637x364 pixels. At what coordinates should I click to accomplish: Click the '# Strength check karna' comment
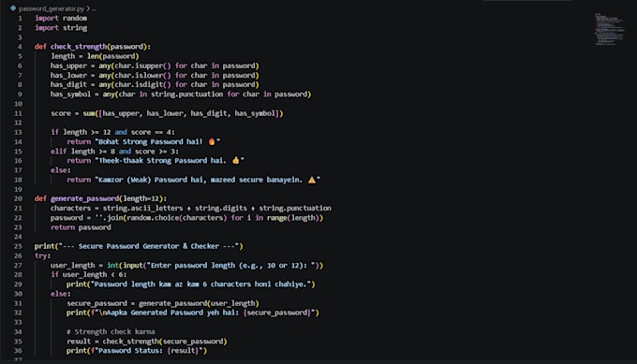111,332
